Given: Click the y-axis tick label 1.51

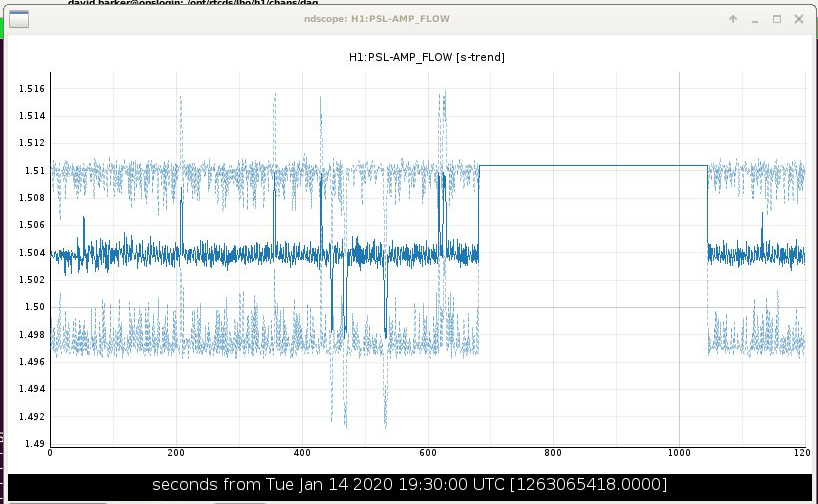Looking at the screenshot, I should pos(35,171).
